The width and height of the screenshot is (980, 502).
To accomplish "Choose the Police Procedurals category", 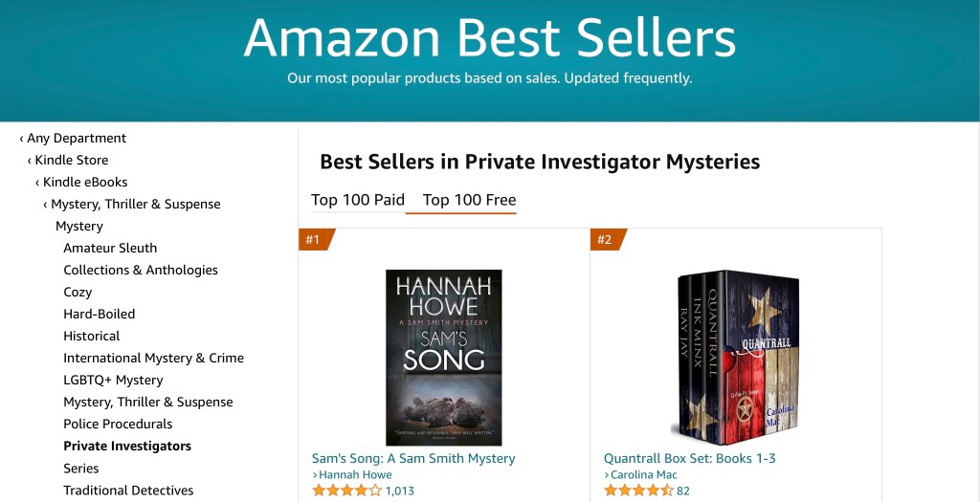I will pyautogui.click(x=118, y=425).
